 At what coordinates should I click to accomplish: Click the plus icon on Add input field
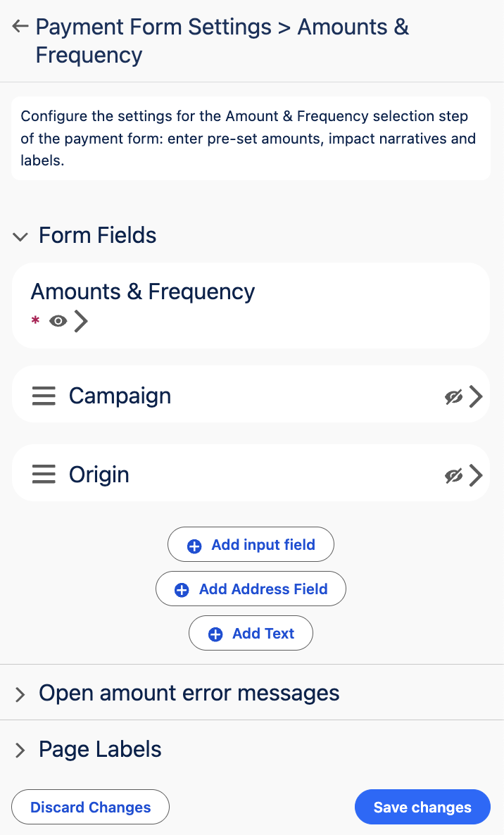(196, 544)
